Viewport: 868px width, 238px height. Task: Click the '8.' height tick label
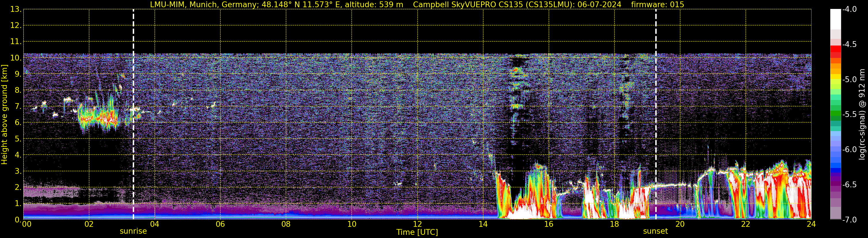18,90
